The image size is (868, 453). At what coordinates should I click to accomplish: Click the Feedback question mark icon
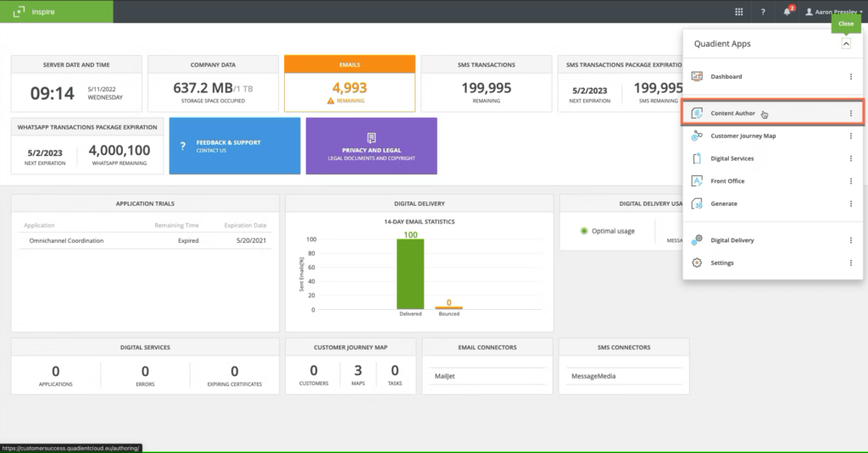(x=183, y=146)
